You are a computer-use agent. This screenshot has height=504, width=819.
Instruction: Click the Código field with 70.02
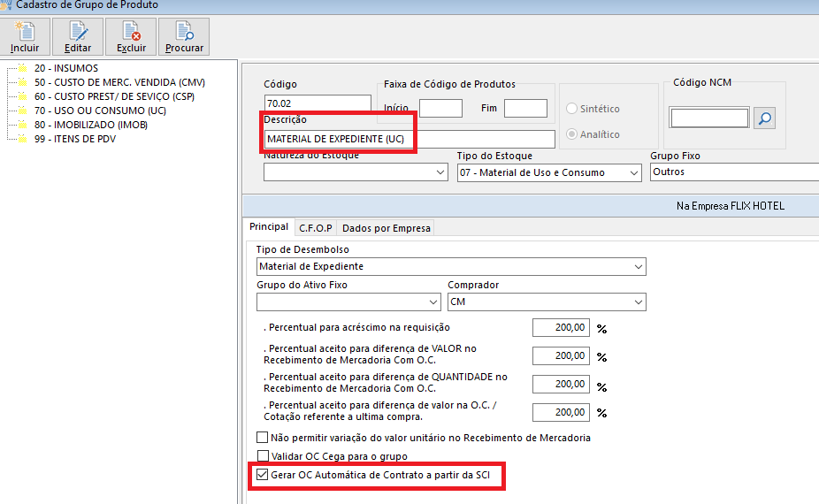click(x=318, y=103)
